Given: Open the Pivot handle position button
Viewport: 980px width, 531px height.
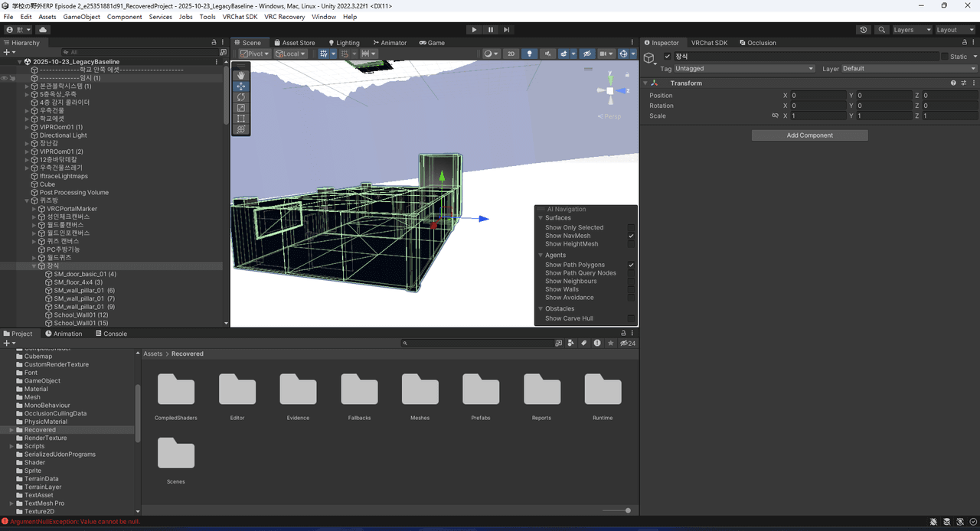Looking at the screenshot, I should coord(254,54).
